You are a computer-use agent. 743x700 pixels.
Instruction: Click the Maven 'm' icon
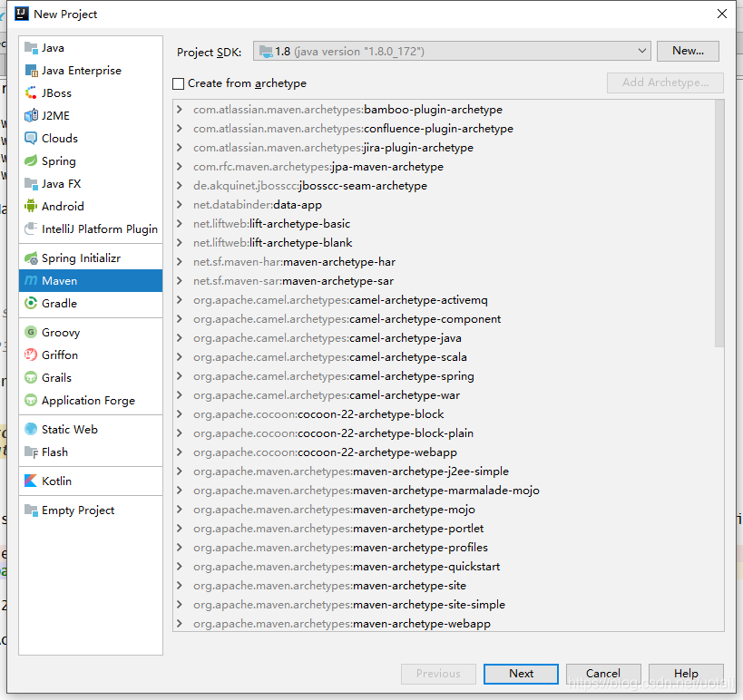tap(31, 281)
